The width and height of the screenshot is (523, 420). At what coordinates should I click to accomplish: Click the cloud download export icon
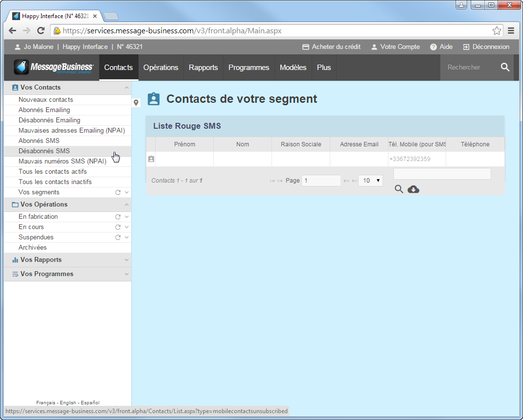point(413,189)
